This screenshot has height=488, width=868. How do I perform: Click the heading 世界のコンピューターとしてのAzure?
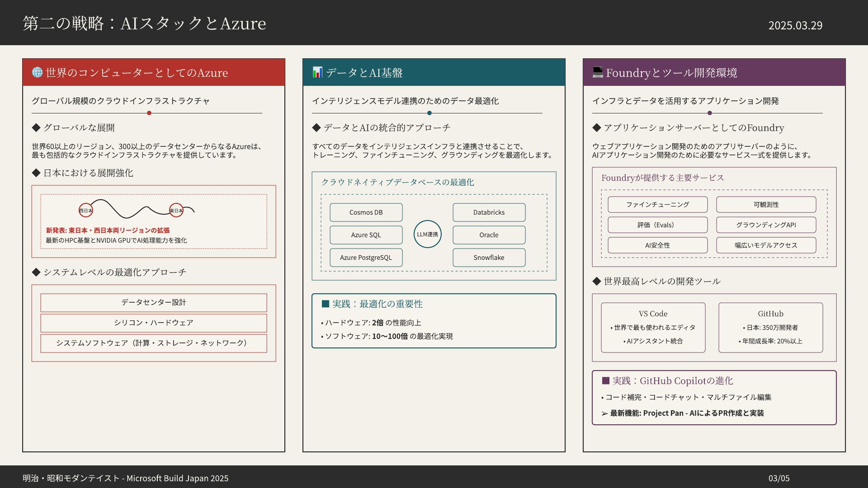[x=137, y=73]
